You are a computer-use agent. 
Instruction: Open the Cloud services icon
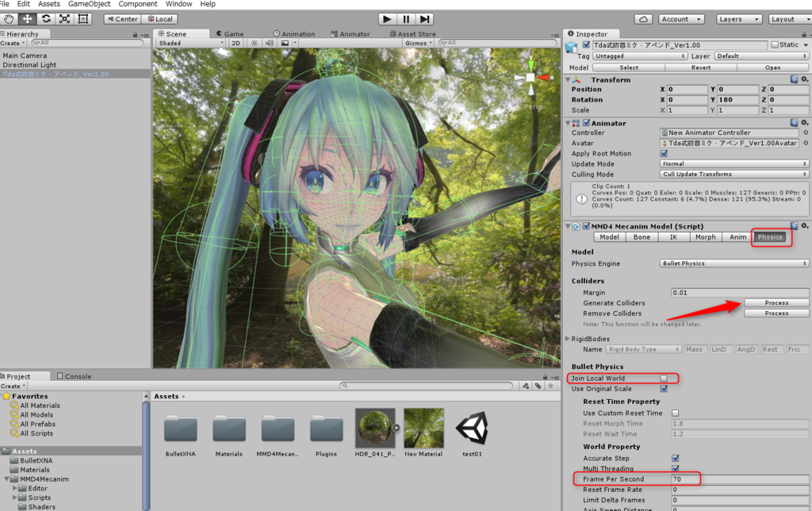pos(643,19)
